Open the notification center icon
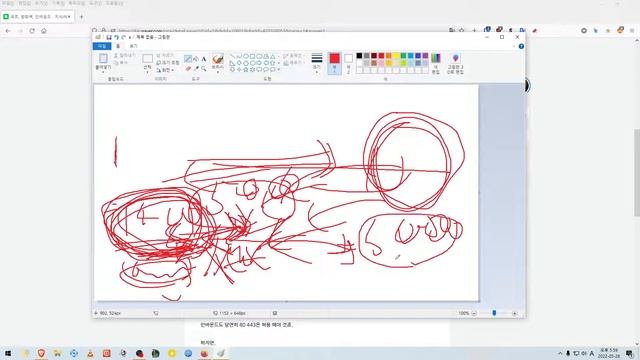640x360 pixels. [629, 353]
